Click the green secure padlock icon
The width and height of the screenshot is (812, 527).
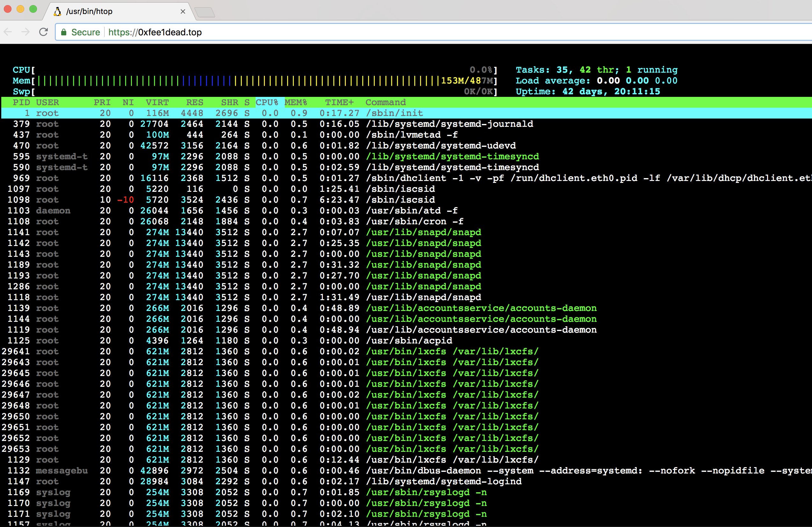point(63,32)
